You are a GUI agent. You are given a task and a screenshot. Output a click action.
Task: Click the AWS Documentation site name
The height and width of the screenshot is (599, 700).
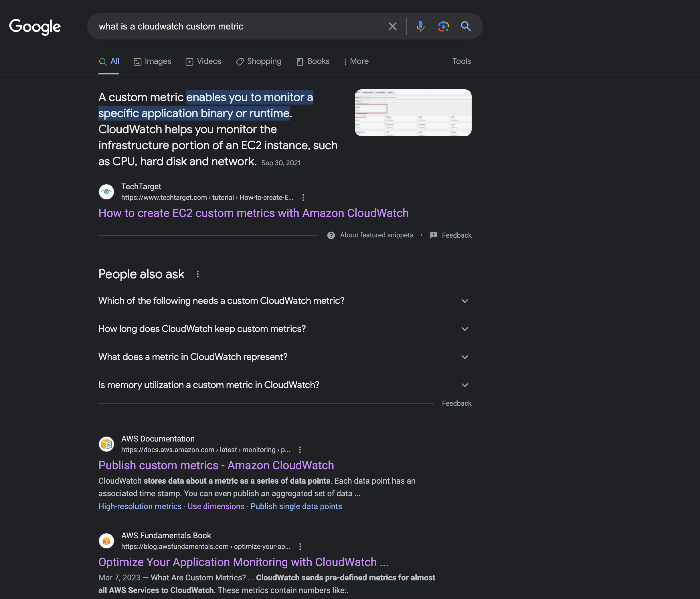[158, 439]
